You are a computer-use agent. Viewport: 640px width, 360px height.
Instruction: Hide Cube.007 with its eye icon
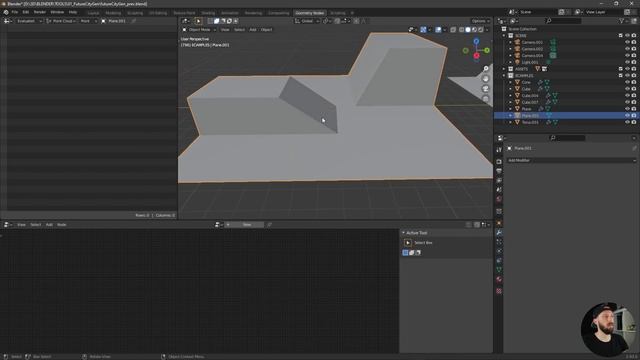coord(627,102)
